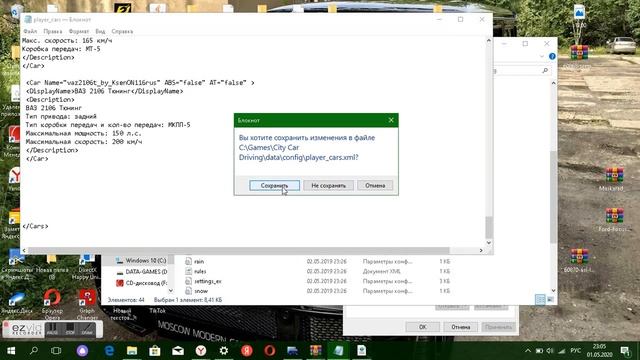Click Не сохранять button in dialog

(x=328, y=185)
